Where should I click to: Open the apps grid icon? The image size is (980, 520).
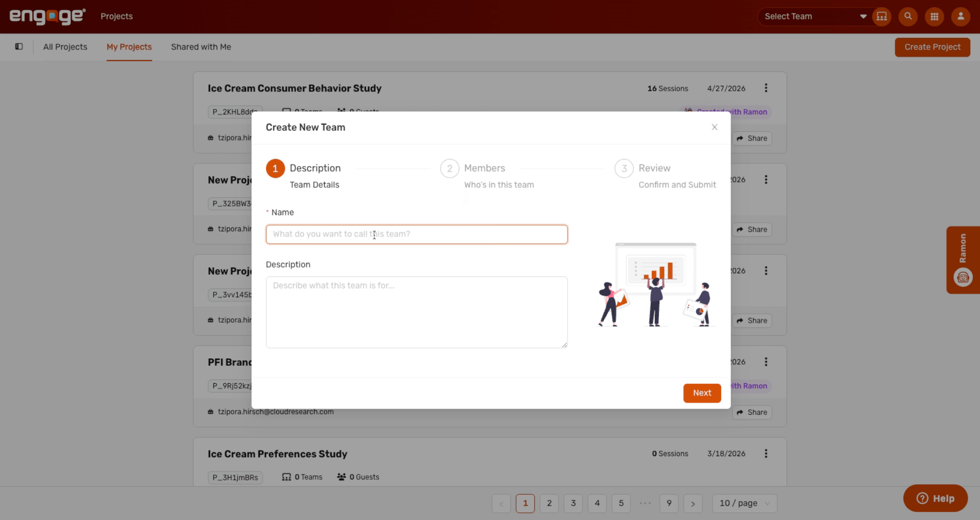(x=935, y=16)
